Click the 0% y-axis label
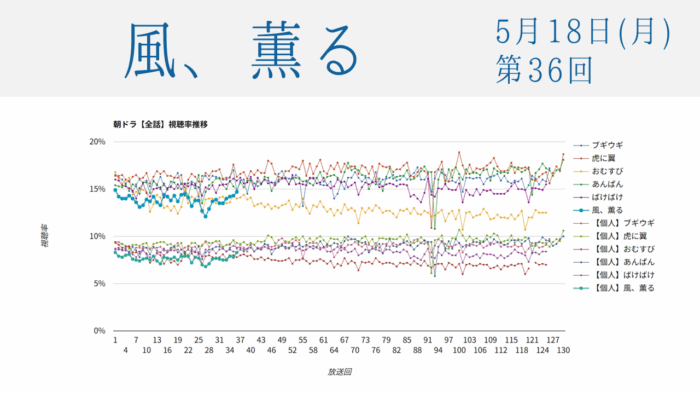 pos(99,331)
